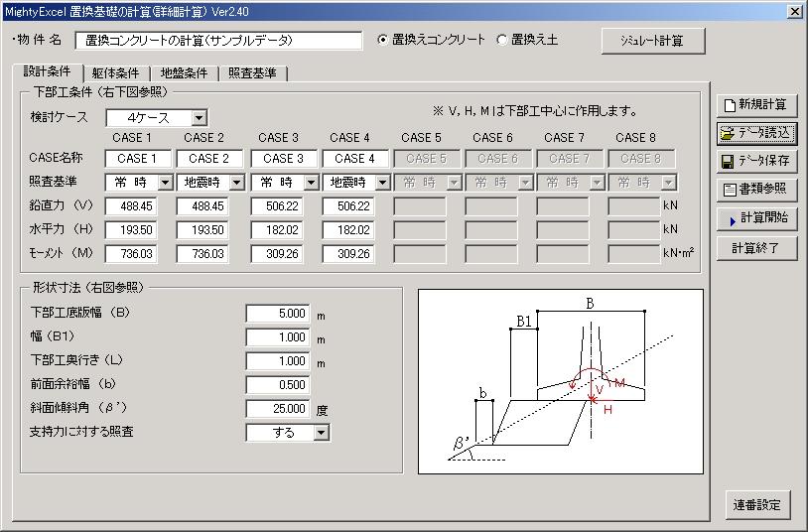Open the 検討ケース dropdown showing 4ケース
This screenshot has height=532, width=808.
[199, 118]
